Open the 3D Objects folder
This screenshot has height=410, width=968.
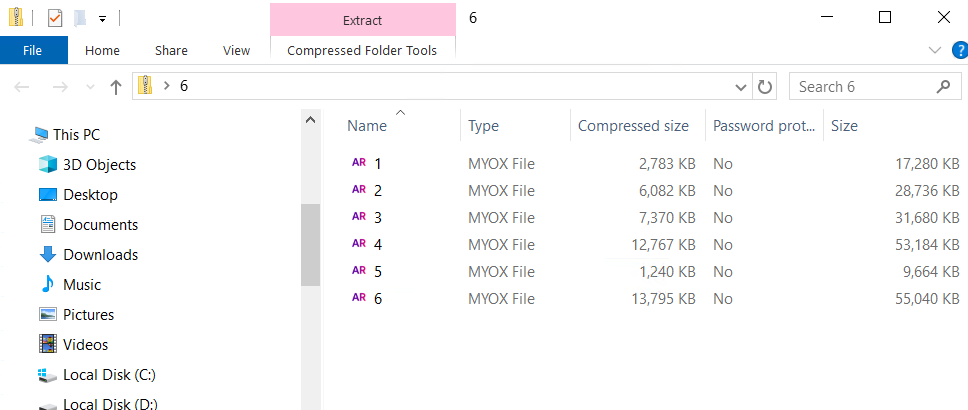(99, 165)
